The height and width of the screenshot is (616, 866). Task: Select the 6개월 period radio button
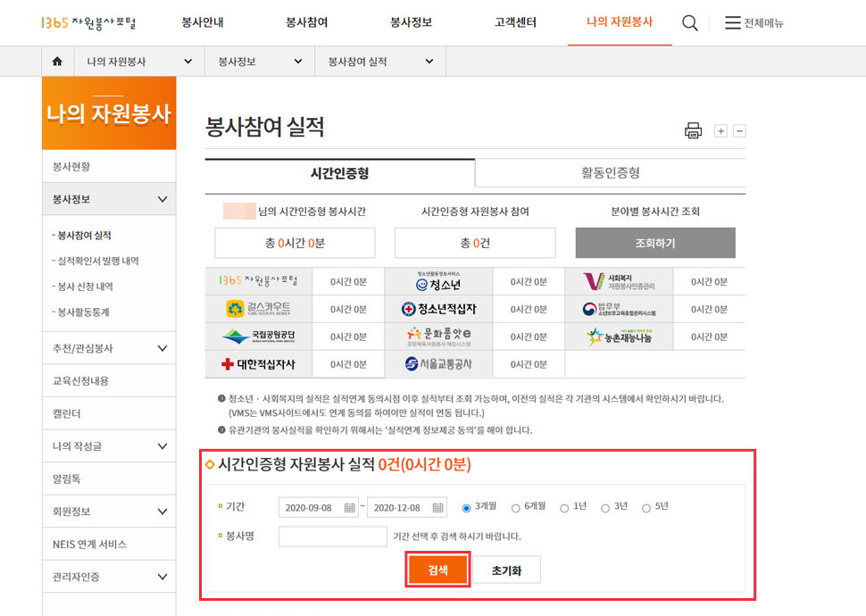(515, 508)
